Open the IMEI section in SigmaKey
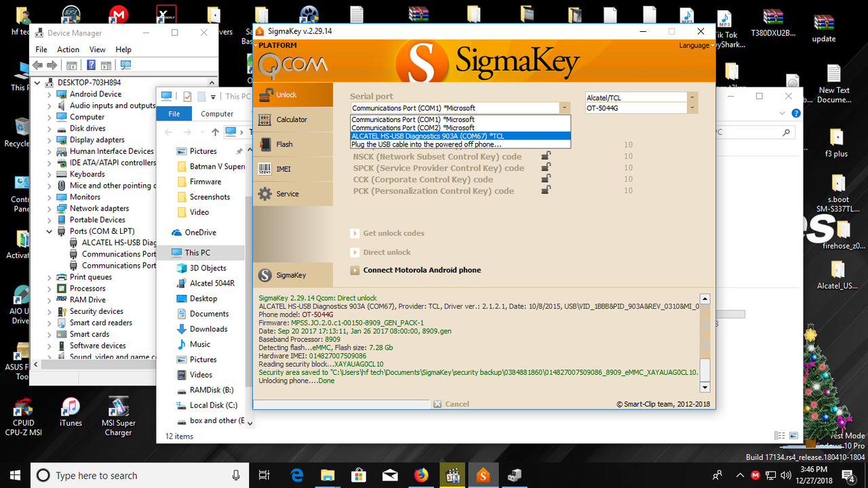 pos(293,169)
